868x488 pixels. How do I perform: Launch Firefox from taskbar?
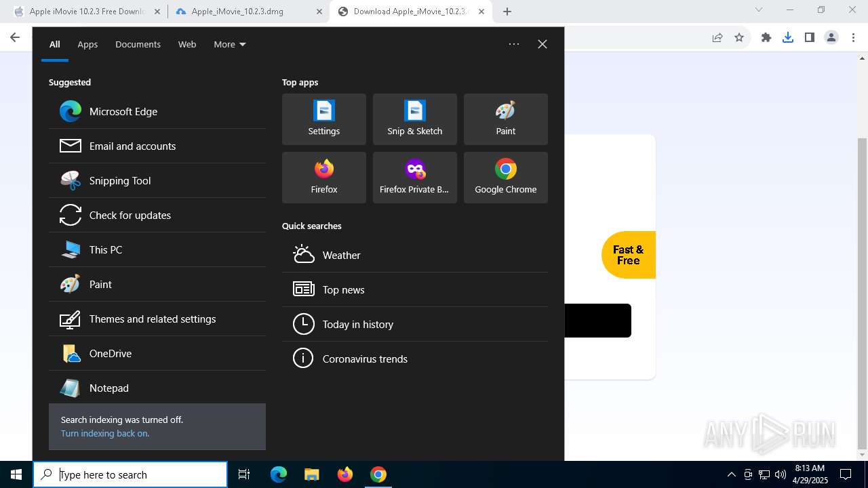[345, 474]
